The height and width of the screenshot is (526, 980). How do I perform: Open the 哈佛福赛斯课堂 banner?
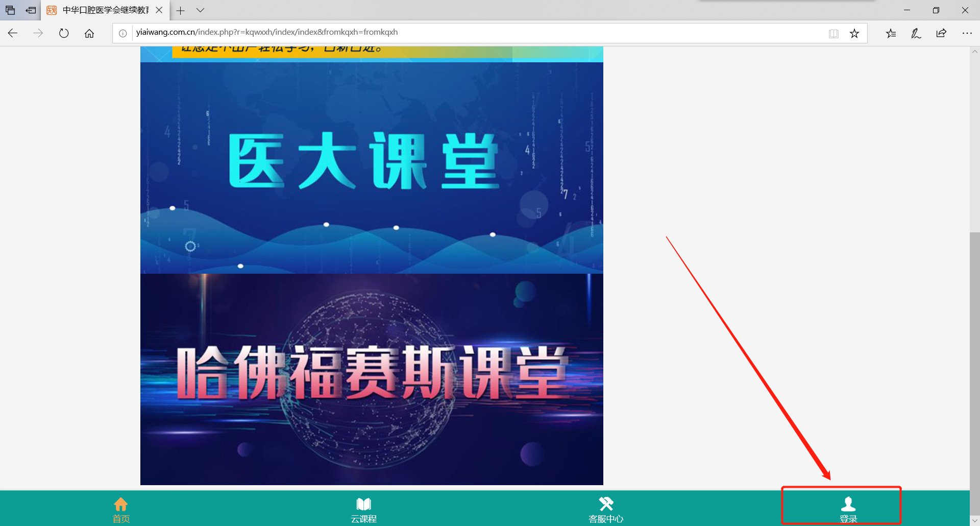[372, 379]
